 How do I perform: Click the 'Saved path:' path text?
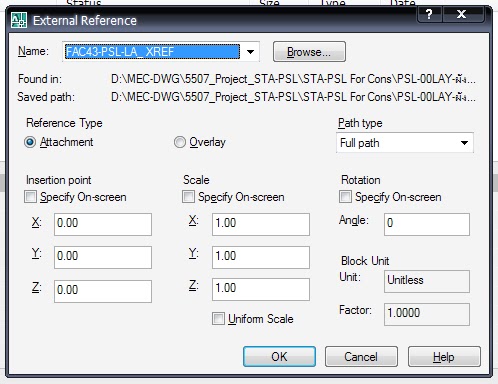tap(293, 97)
